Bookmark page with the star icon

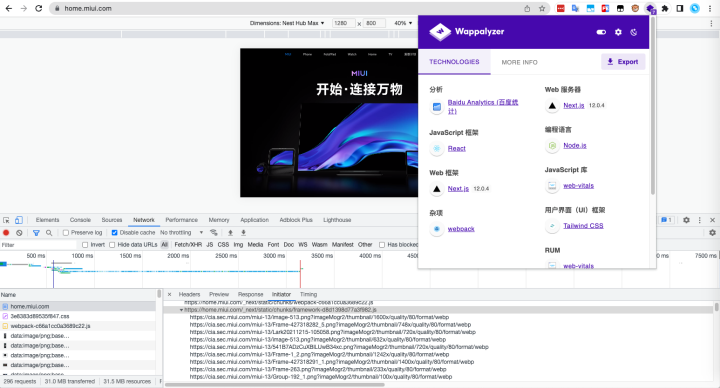pos(542,8)
